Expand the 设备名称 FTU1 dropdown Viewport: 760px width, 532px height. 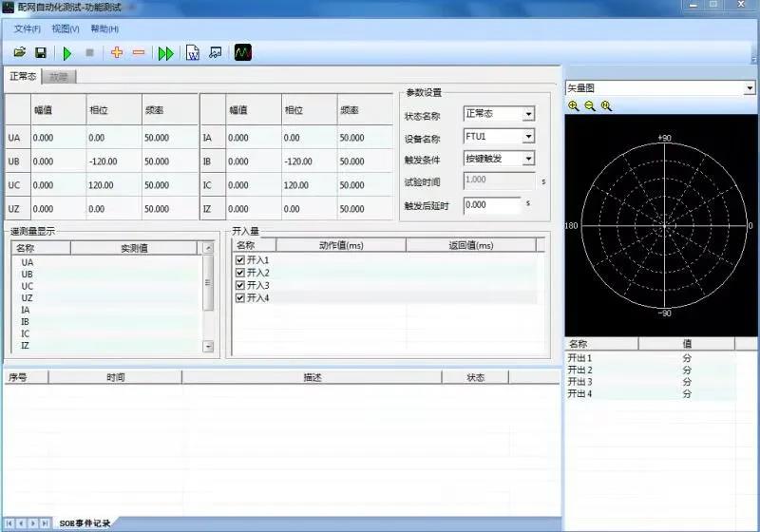click(x=528, y=137)
